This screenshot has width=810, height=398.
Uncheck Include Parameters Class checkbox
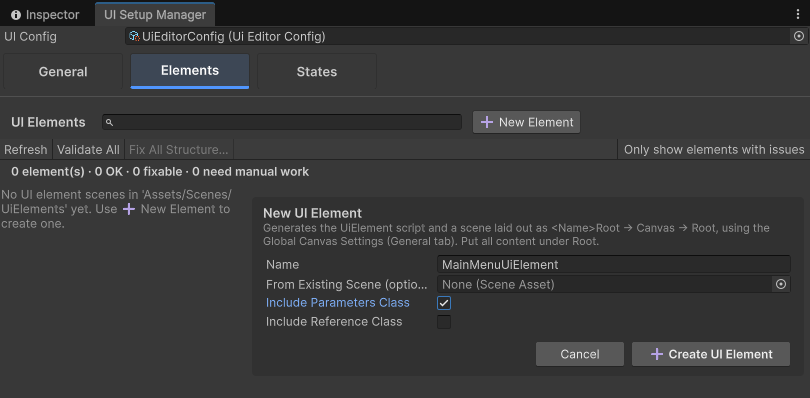[x=444, y=303]
